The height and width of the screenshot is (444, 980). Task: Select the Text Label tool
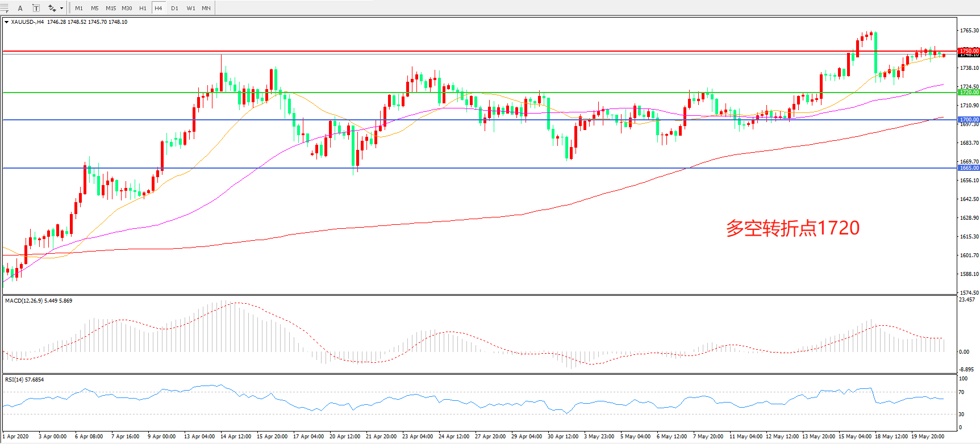pos(36,8)
